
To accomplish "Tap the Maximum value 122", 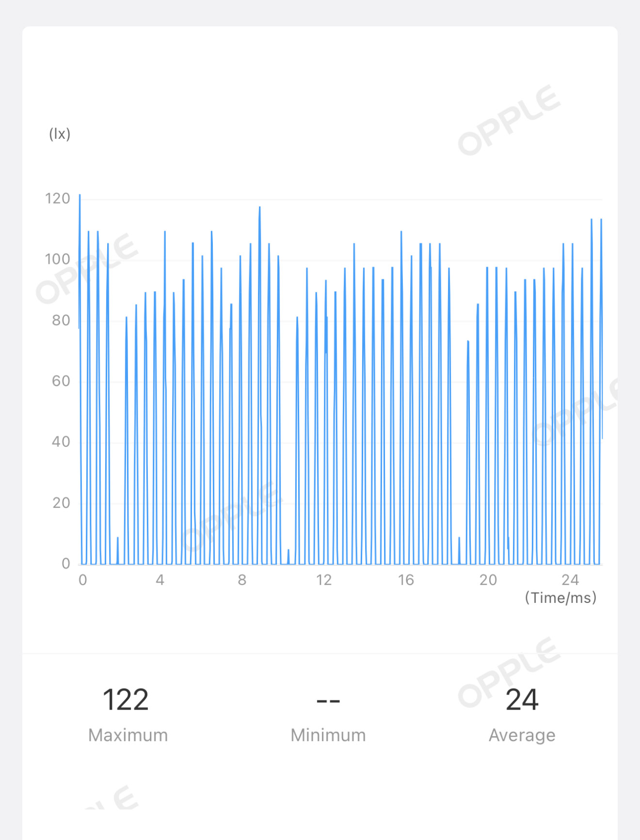I will pyautogui.click(x=126, y=700).
